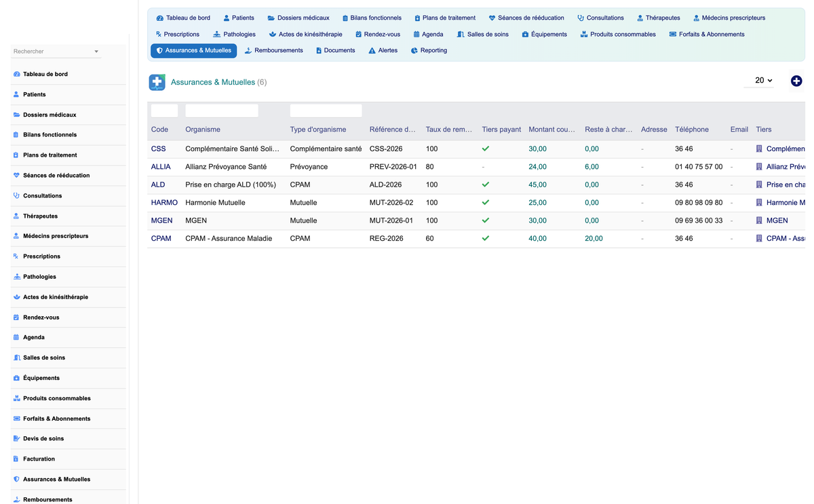This screenshot has height=504, width=814.
Task: Open the Produits consommables tab in top nav
Action: click(618, 34)
